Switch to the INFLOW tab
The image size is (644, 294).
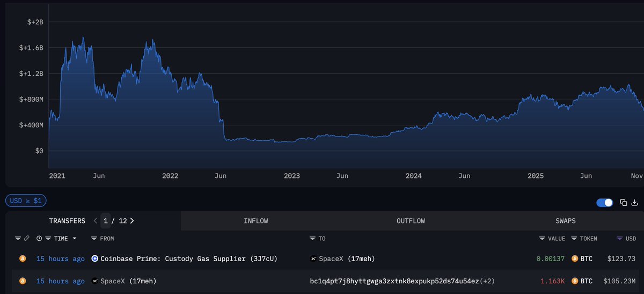pos(256,221)
